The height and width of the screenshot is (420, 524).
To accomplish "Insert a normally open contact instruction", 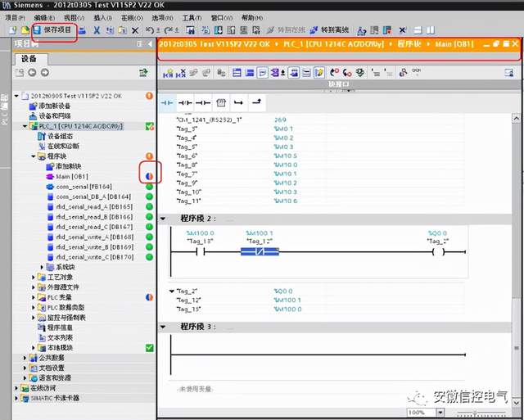I will [x=167, y=102].
